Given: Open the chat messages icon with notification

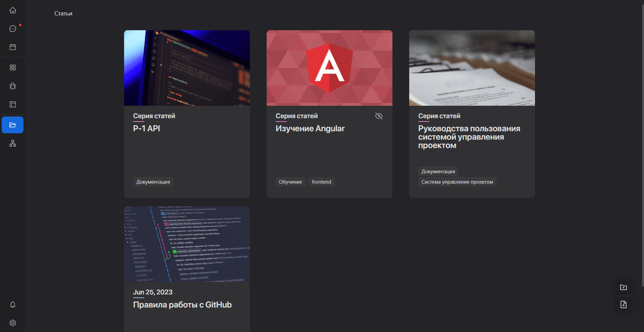Looking at the screenshot, I should click(x=13, y=29).
